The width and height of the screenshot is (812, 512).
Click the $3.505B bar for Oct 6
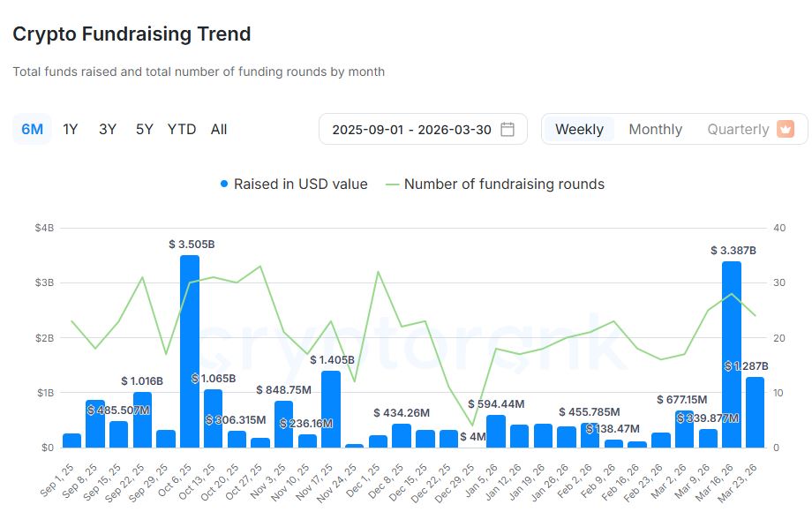(x=190, y=353)
